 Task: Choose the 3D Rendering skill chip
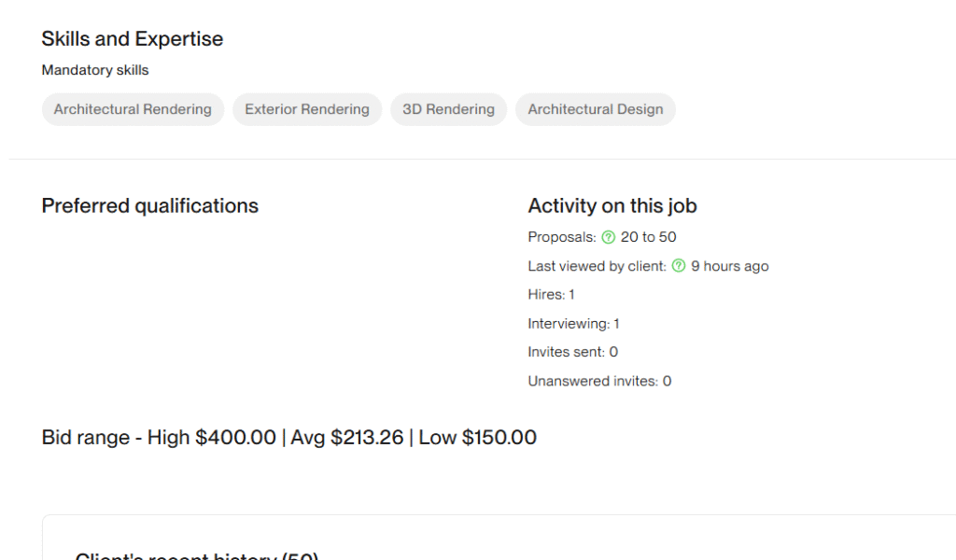click(x=448, y=109)
